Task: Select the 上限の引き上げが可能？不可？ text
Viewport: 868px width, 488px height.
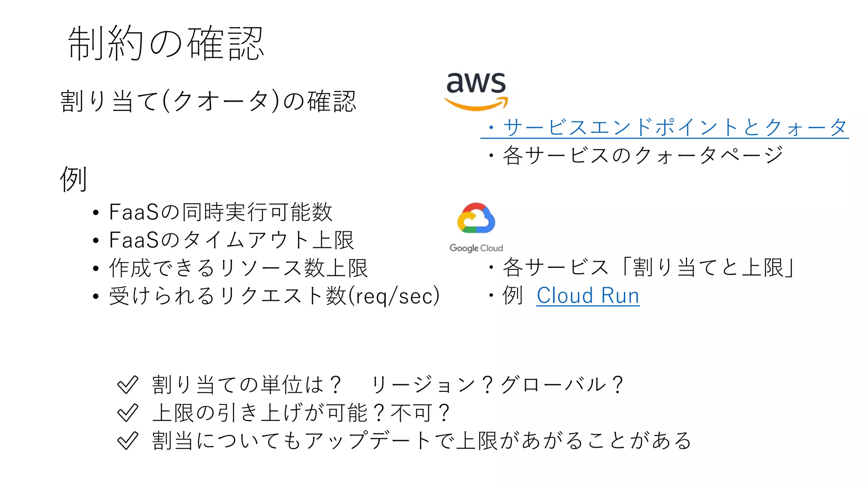Action: [x=301, y=413]
